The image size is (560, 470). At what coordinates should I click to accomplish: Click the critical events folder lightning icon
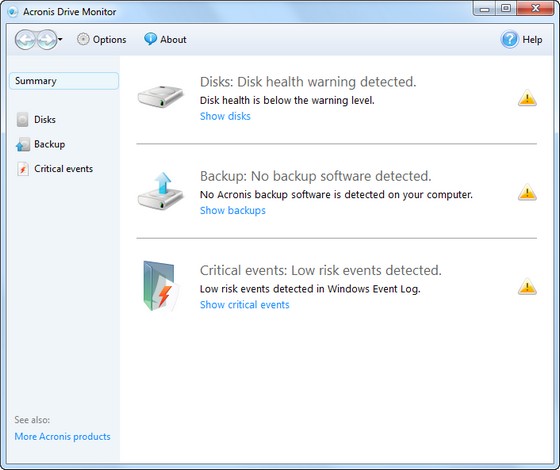(x=160, y=286)
